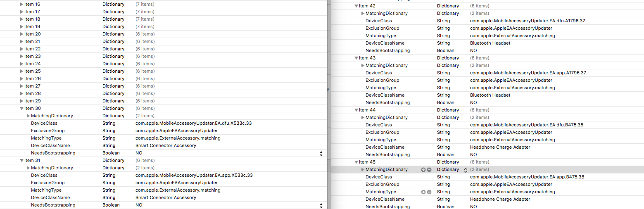Expand Item 22 disclosure triangle
644x209 pixels.
click(x=22, y=49)
